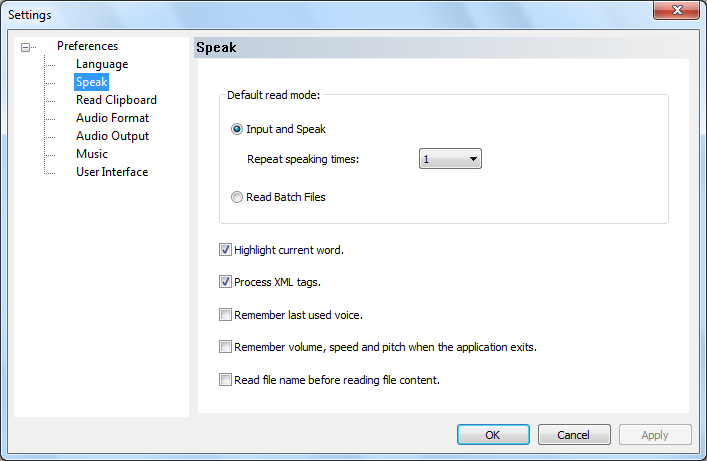
Task: Enable Remember last used voice
Action: 225,315
